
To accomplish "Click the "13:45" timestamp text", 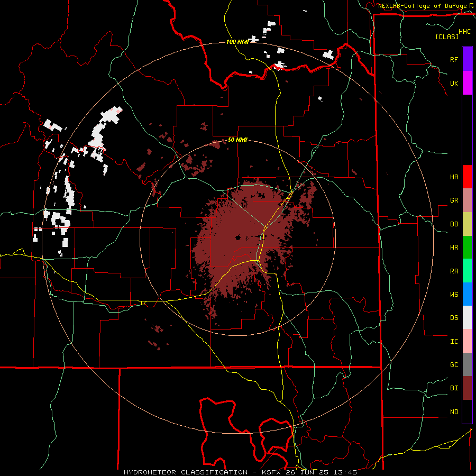I will pyautogui.click(x=345, y=472).
